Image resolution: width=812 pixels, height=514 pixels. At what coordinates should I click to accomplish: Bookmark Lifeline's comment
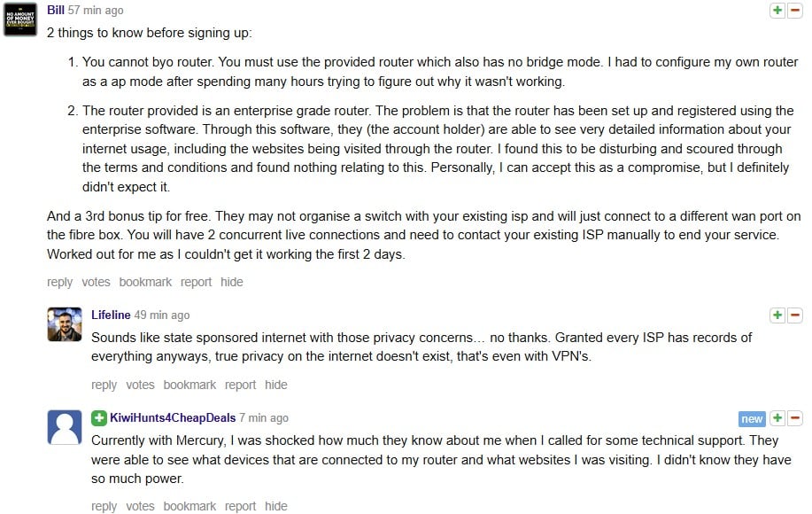(189, 385)
